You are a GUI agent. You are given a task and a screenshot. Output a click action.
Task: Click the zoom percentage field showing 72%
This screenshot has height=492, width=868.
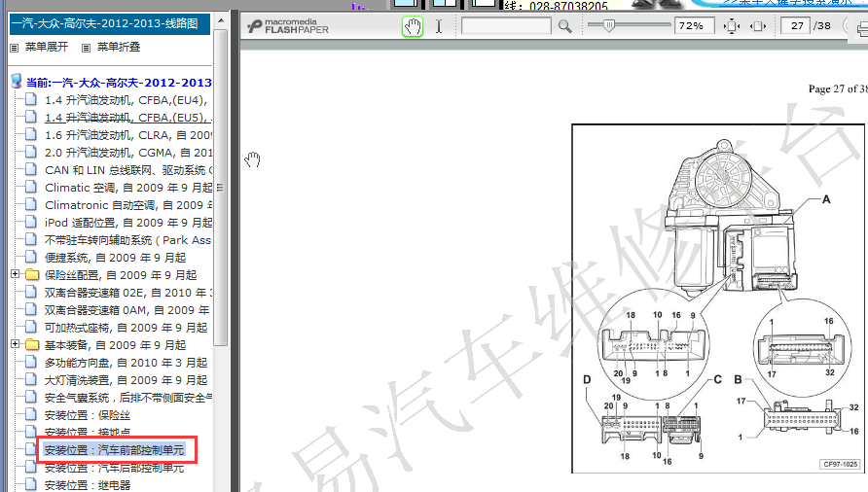694,26
